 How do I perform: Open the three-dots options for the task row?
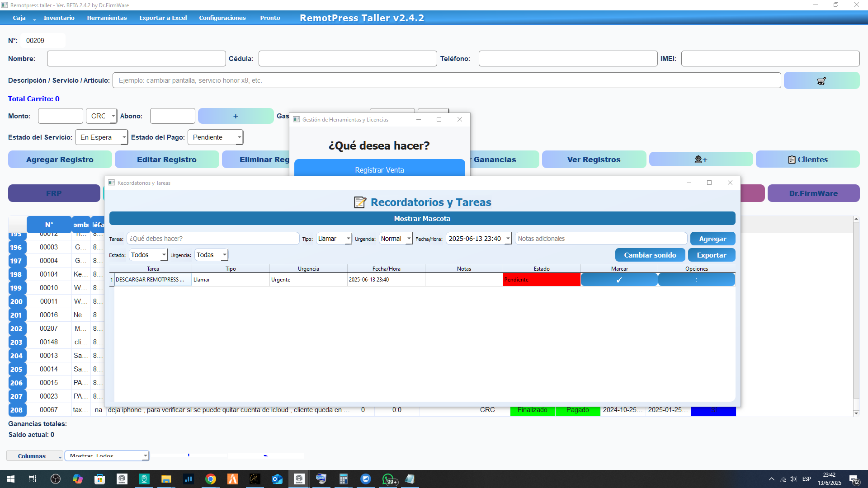coord(696,280)
